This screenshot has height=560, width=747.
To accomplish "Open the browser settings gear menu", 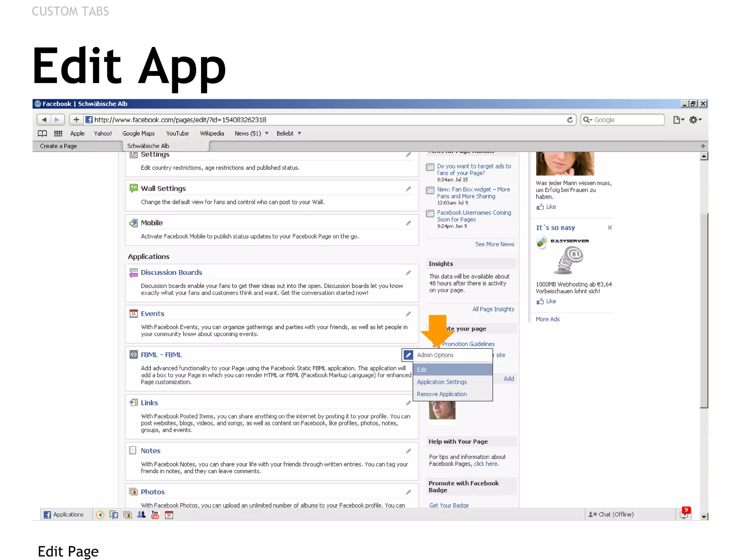I will [695, 120].
